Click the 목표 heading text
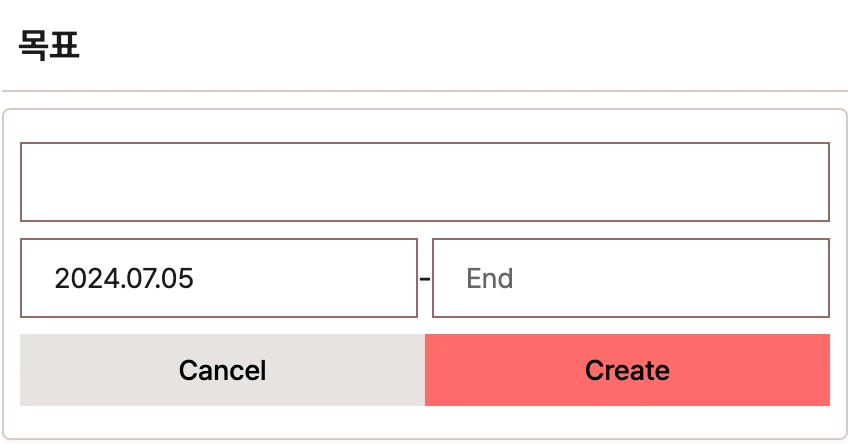This screenshot has height=444, width=854. [x=49, y=45]
